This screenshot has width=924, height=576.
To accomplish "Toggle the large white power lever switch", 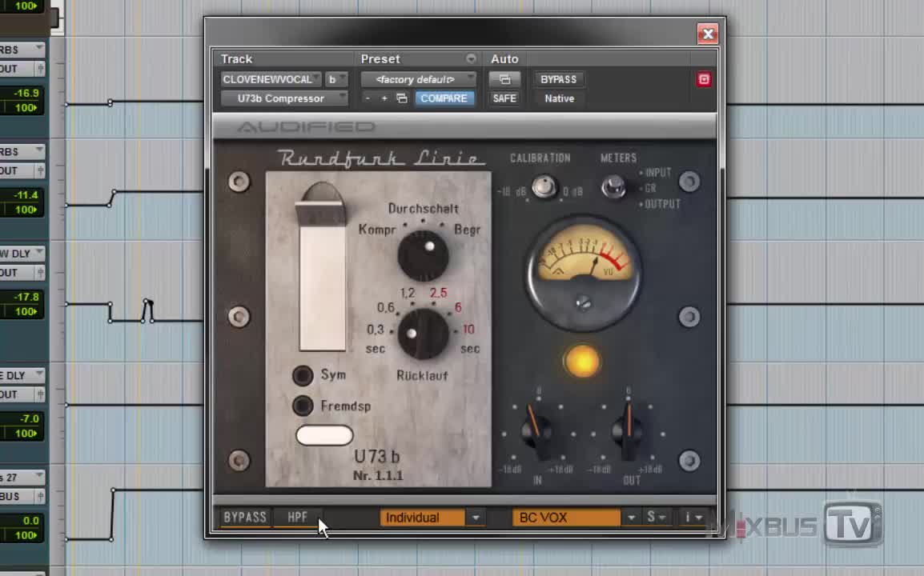I will pos(323,268).
